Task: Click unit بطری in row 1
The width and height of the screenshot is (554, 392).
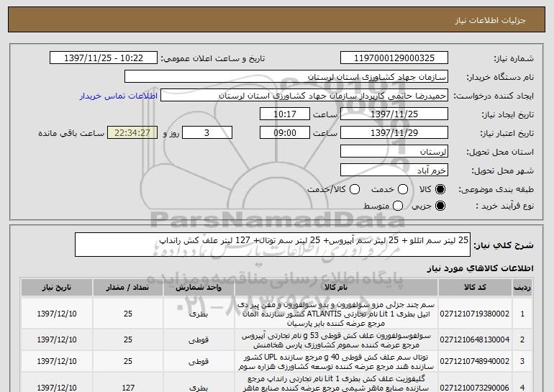Action: coord(199,314)
